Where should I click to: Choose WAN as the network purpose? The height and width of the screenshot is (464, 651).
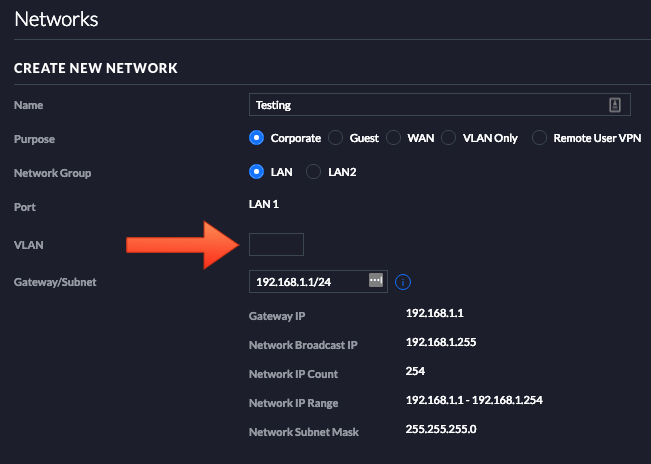(x=394, y=138)
